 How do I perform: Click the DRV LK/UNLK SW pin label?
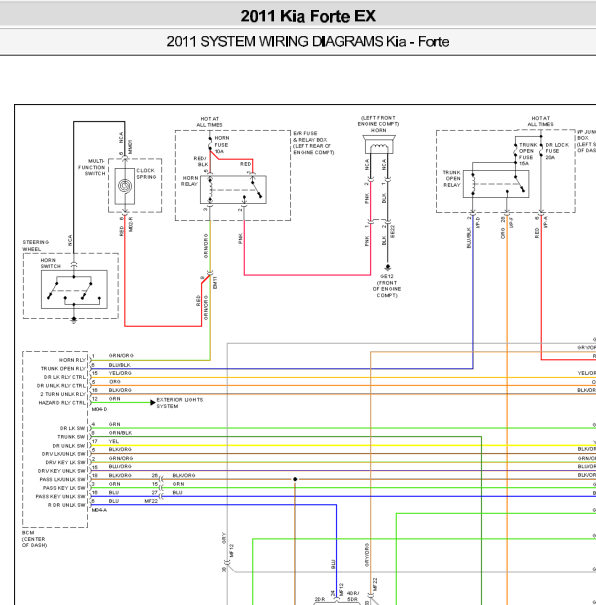pos(64,454)
